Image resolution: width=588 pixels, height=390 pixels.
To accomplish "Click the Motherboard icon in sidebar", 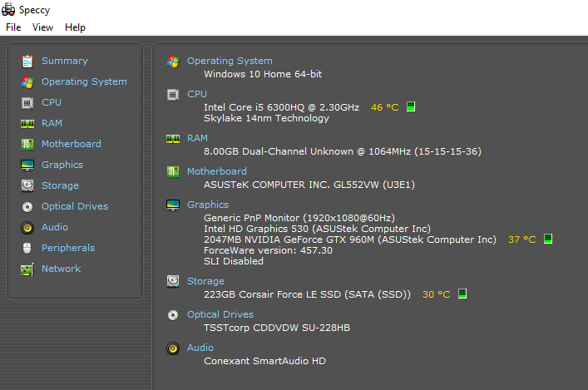I will click(27, 144).
